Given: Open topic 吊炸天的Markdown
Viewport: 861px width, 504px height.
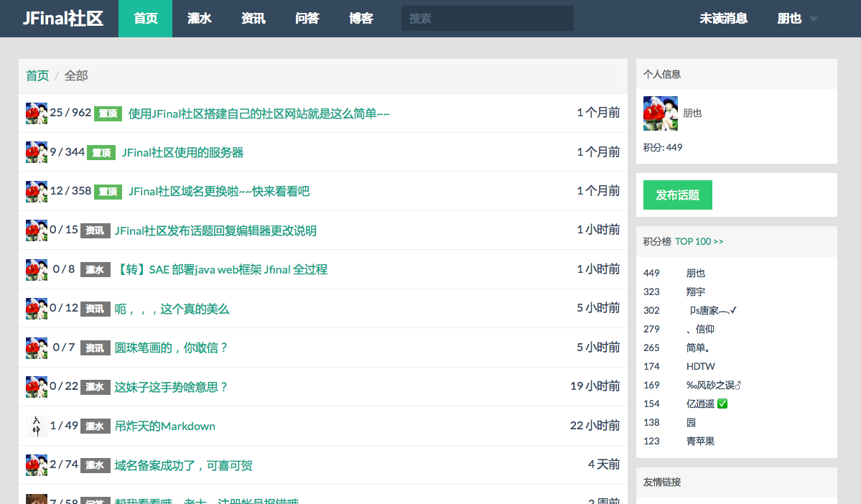Looking at the screenshot, I should [164, 426].
